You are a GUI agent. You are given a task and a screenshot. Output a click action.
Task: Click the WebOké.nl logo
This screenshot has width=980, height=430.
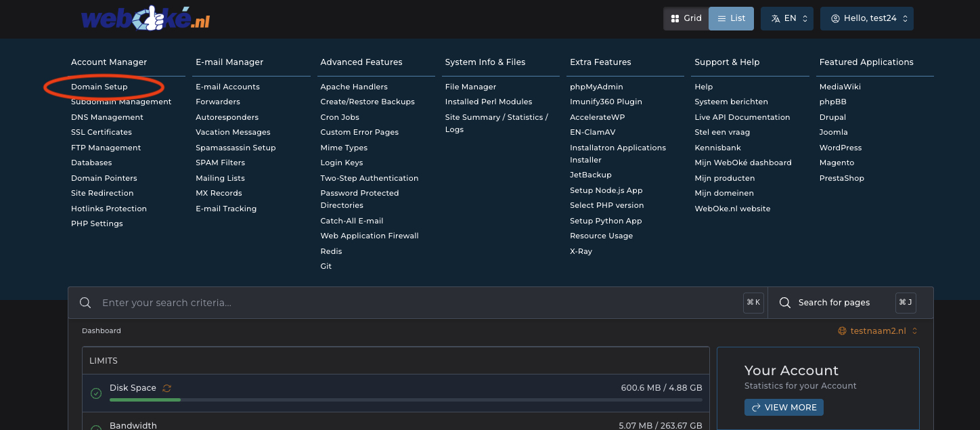tap(145, 19)
